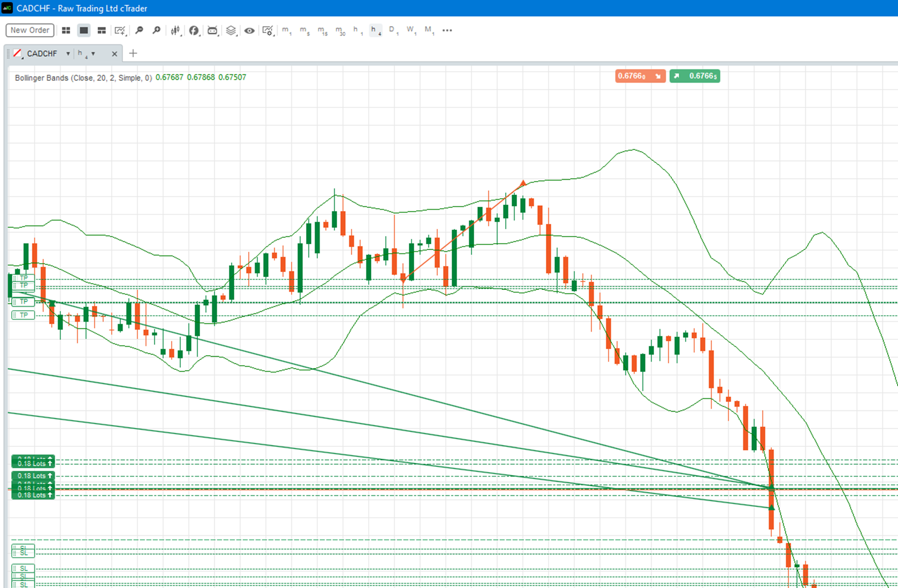The image size is (898, 588).
Task: Zoom out the chart with minus magnifier
Action: pos(139,30)
